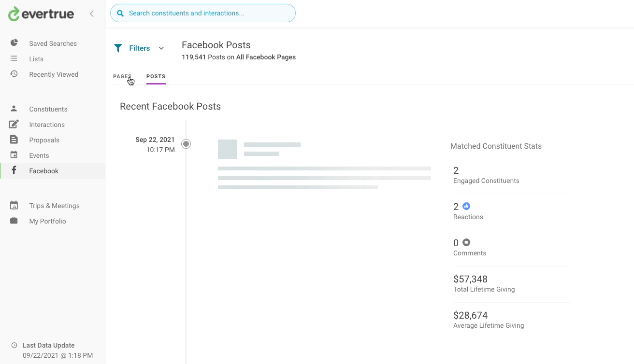Click the search constituents and interactions field

[203, 13]
